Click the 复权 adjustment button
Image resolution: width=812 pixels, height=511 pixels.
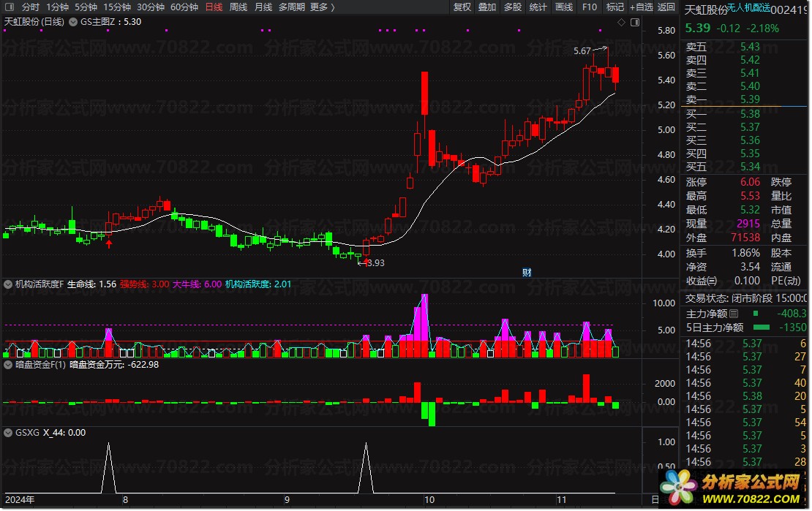pyautogui.click(x=462, y=7)
